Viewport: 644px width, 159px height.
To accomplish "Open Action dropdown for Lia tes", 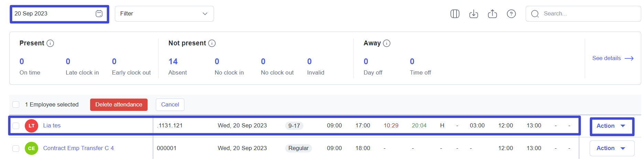I will 612,126.
